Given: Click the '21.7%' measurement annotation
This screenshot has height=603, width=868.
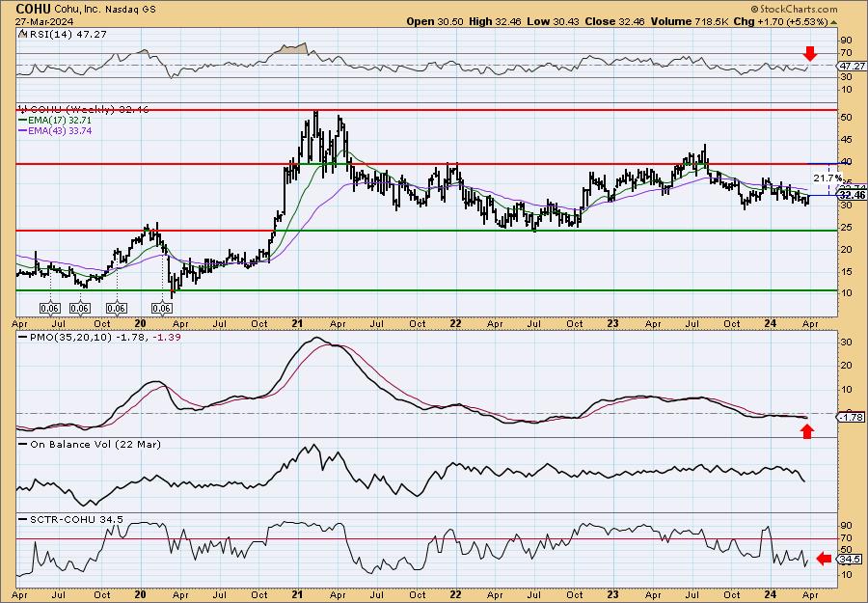Looking at the screenshot, I should click(827, 178).
